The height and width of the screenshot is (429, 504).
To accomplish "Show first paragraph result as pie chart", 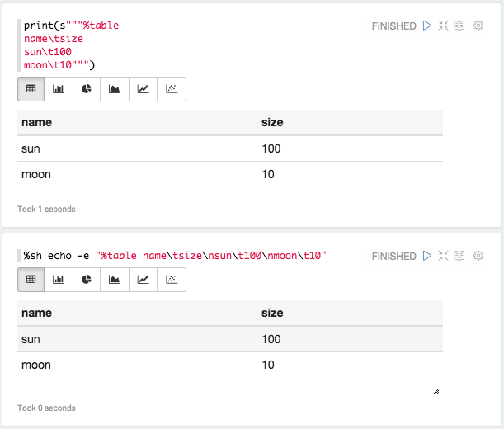I will pos(87,89).
